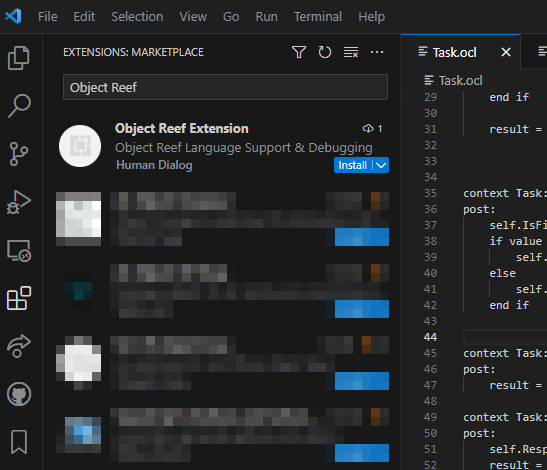Open the Search view in activity bar
Screen dimensions: 547x470
coord(19,106)
